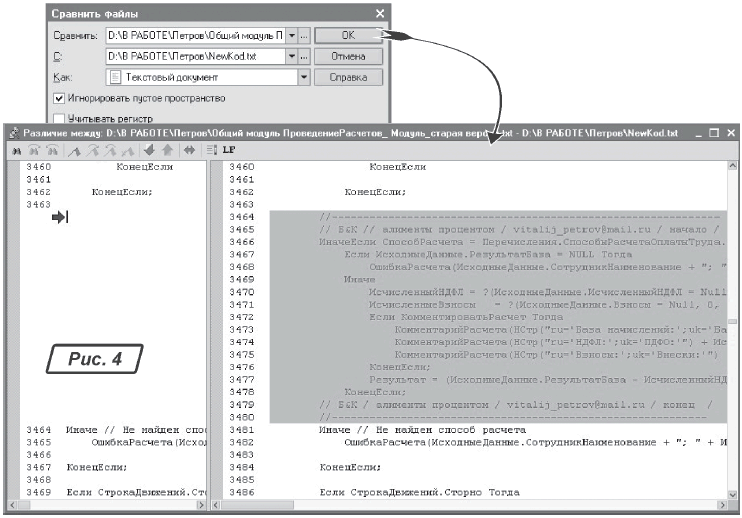Click the Сравнить file path input field

pyautogui.click(x=195, y=35)
